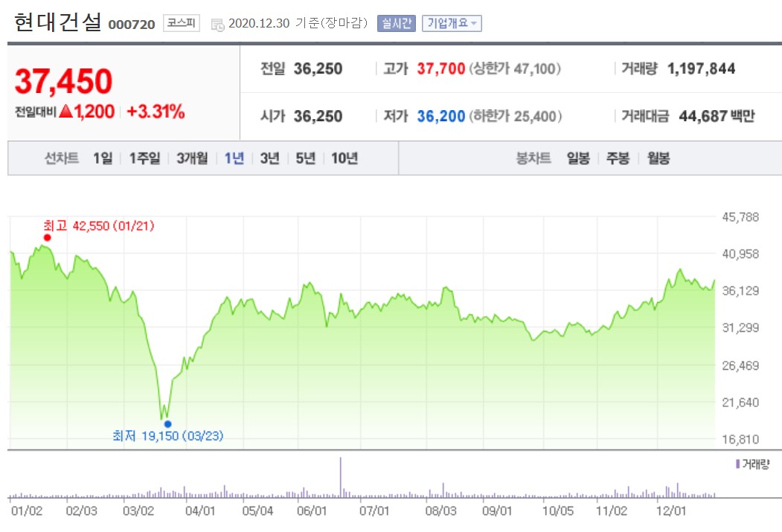Viewport: 782px width, 532px height.
Task: Click the 2020.12.30 기준(장마감) date text
Action: click(x=298, y=23)
